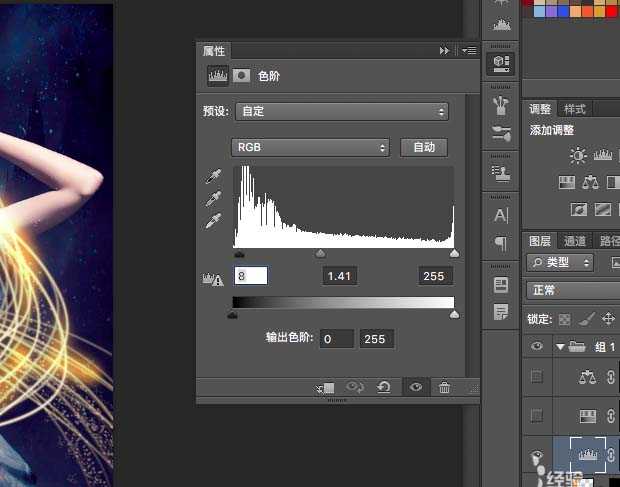
Task: Click the black point eyedropper in Levels
Action: click(211, 177)
